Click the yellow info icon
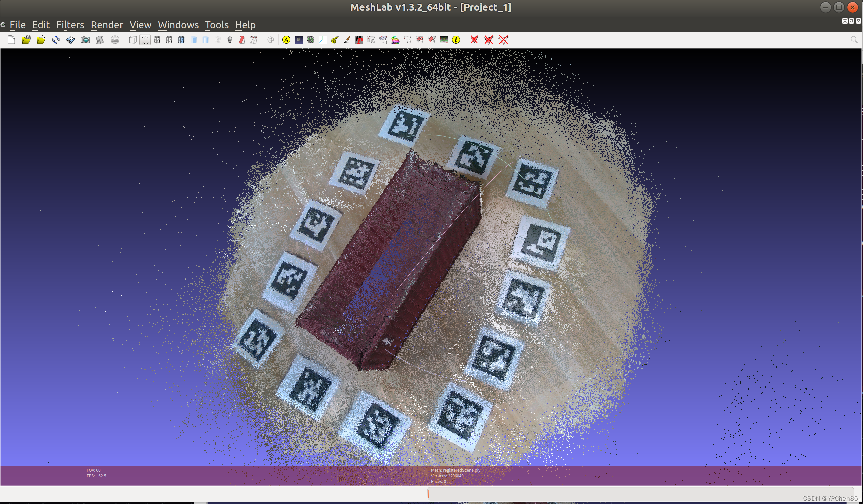Screen dimensions: 863x504 click(x=456, y=40)
